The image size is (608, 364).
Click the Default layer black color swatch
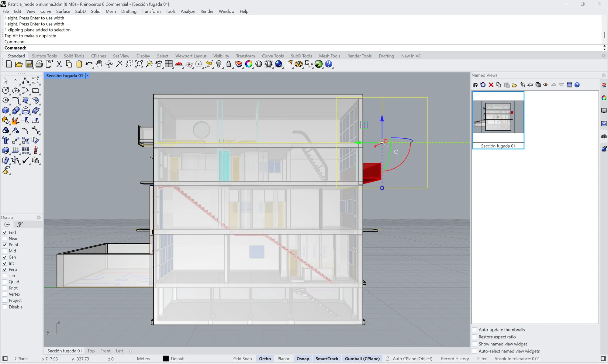pos(166,359)
